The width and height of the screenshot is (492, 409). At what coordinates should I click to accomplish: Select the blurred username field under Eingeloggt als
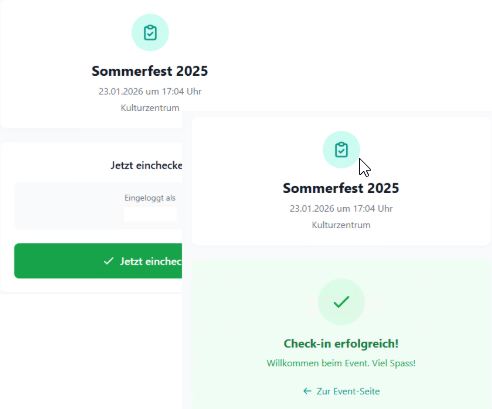tap(150, 214)
